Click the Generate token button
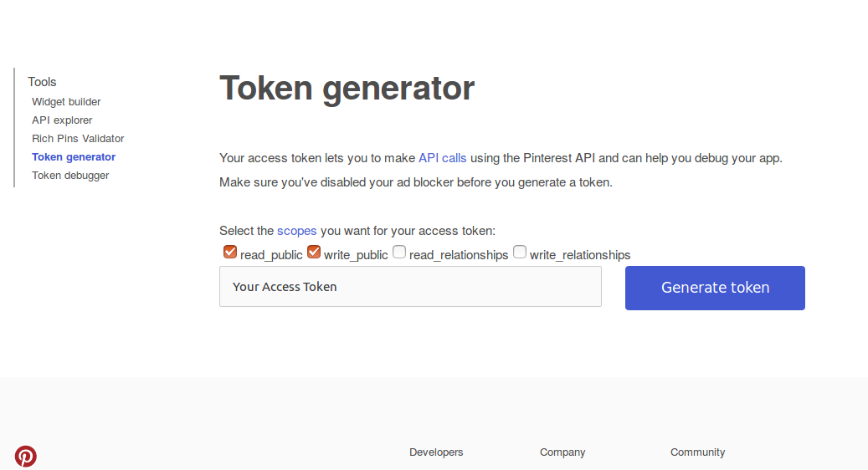 (x=715, y=288)
